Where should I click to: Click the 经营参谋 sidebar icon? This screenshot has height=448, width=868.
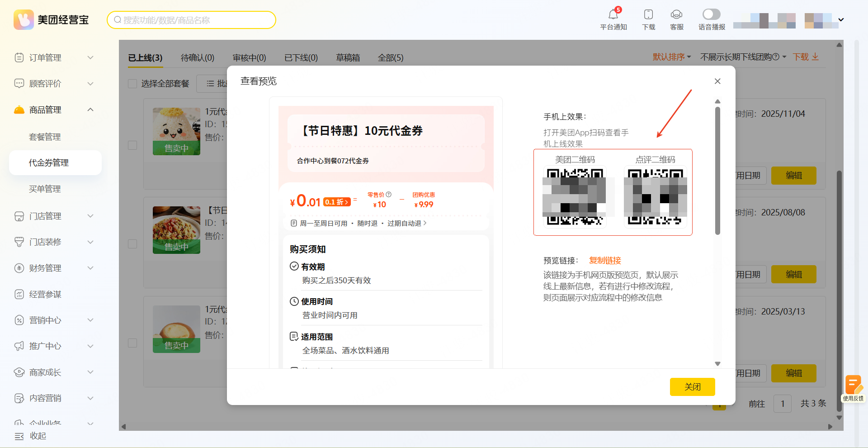pos(19,294)
